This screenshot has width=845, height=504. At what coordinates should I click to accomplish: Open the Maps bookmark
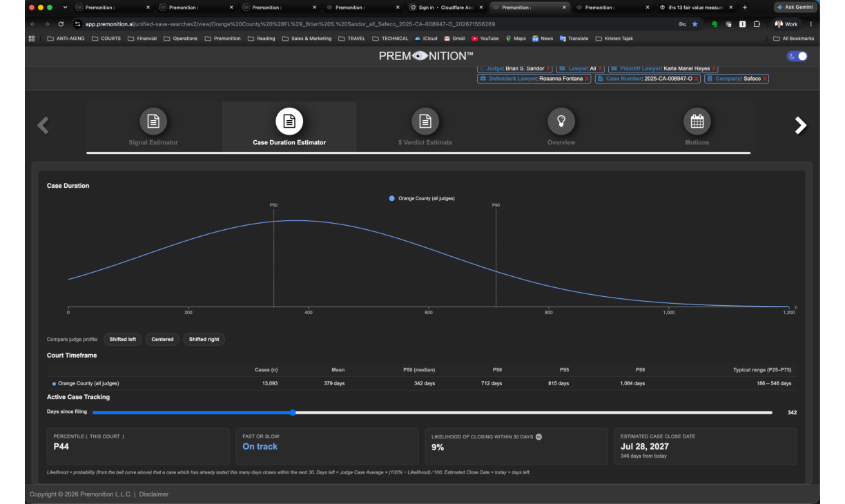coord(515,39)
